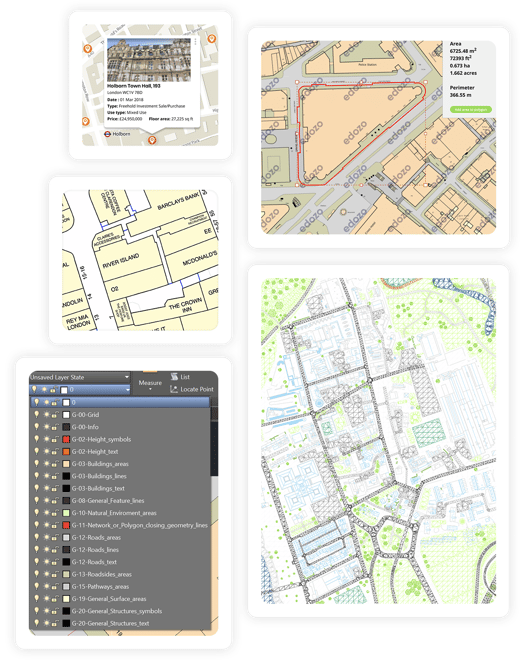
Task: Click the freeze sun icon for G-20-General_Structures_symbols
Action: pos(46,611)
